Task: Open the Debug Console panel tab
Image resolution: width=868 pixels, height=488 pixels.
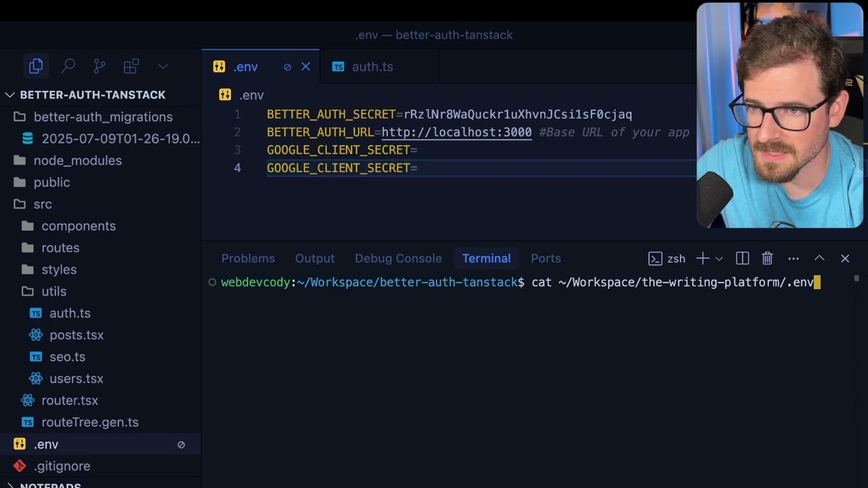Action: 398,258
